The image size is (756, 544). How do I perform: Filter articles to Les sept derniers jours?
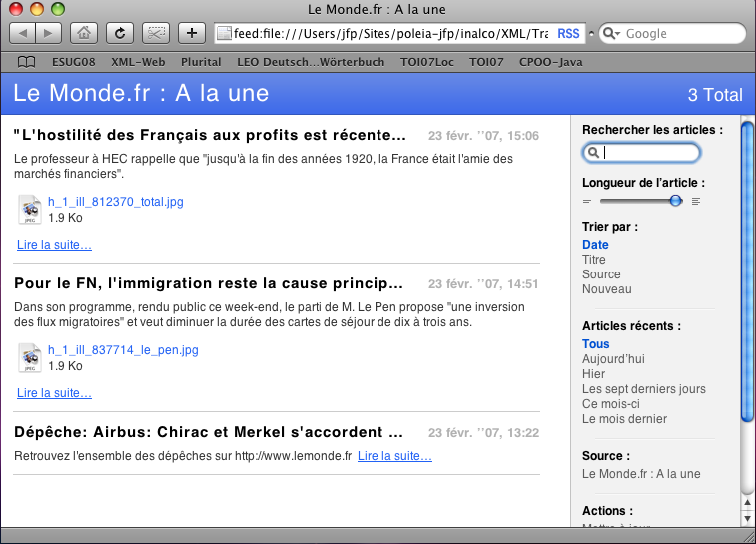(x=644, y=389)
